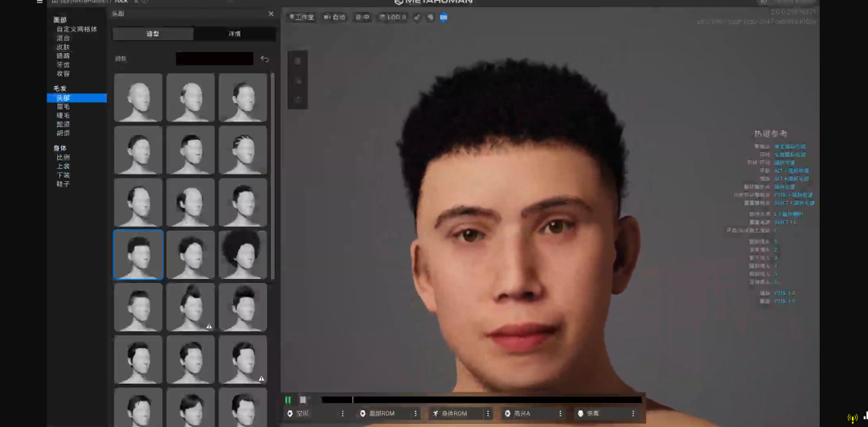Image resolution: width=868 pixels, height=427 pixels.
Task: Open the 中 quality dropdown
Action: (362, 17)
